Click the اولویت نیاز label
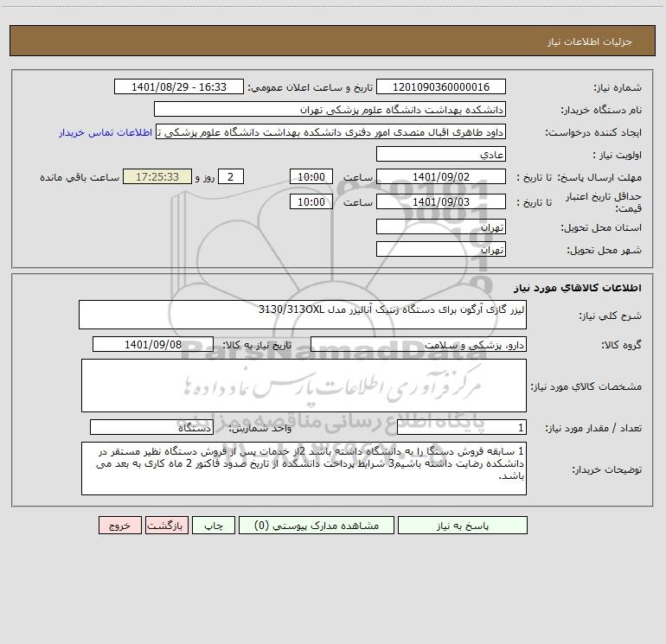Viewport: 666px width, 644px height. pyautogui.click(x=618, y=156)
